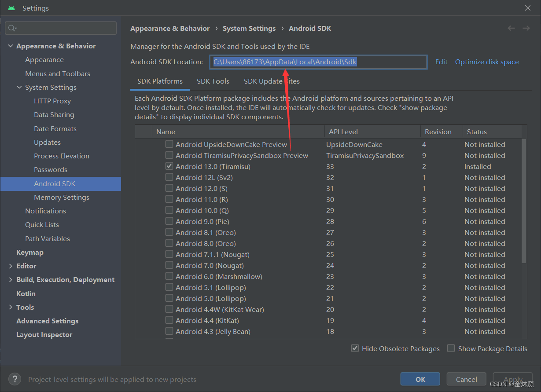Open Memory Settings page
541x392 pixels.
(x=61, y=197)
